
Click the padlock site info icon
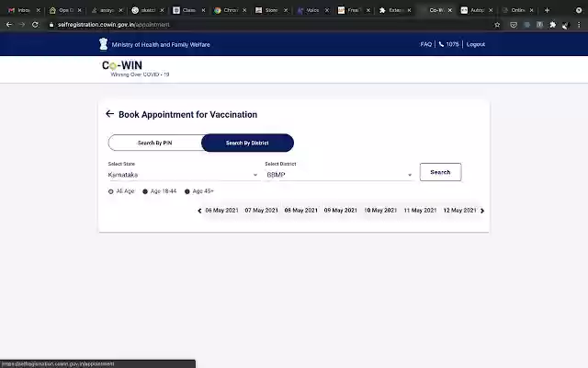(51, 25)
